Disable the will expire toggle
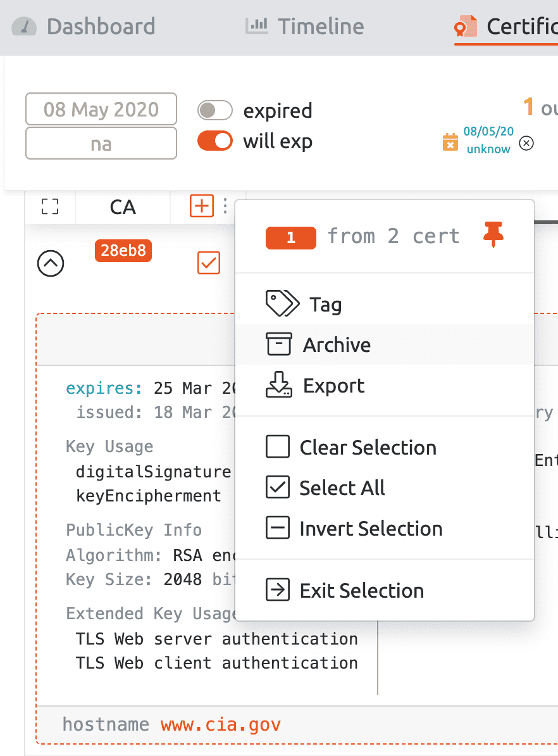The width and height of the screenshot is (558, 756). click(215, 141)
